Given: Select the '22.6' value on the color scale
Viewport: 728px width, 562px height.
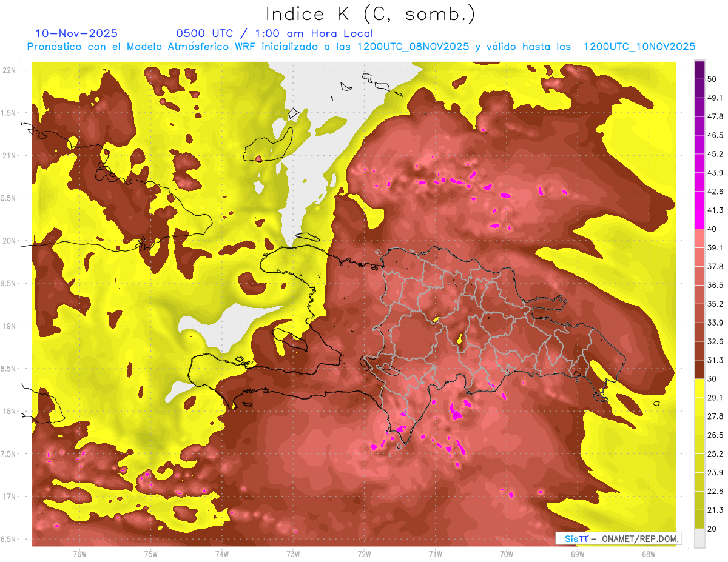Looking at the screenshot, I should point(715,492).
